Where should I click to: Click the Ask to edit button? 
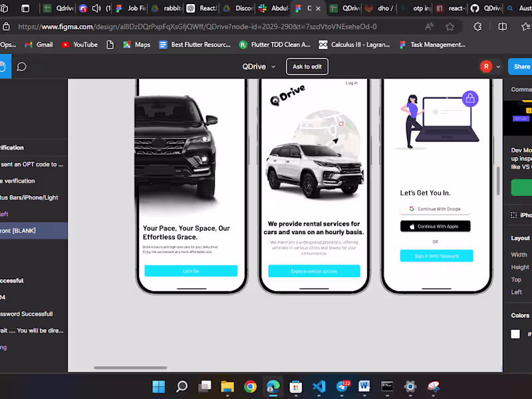click(x=307, y=66)
